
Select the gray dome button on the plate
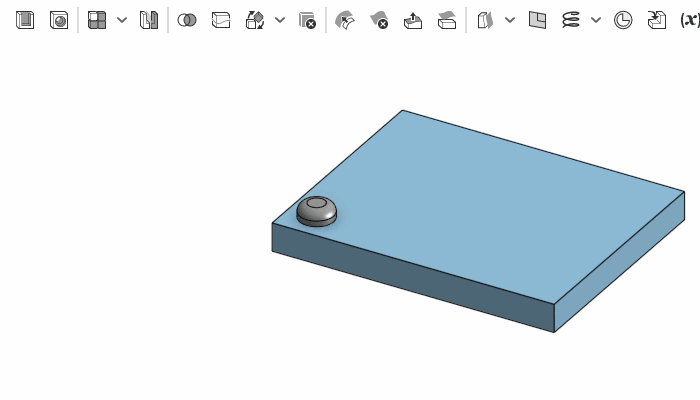pos(317,210)
